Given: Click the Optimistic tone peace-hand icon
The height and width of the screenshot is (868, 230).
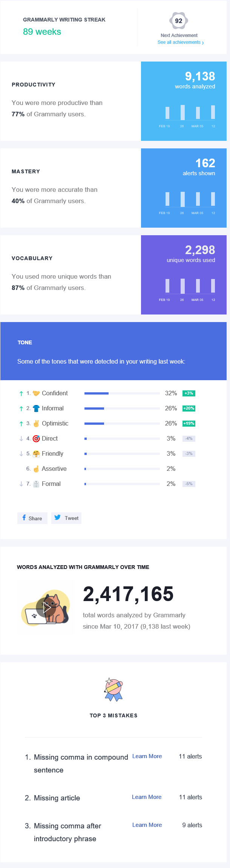Looking at the screenshot, I should click(36, 424).
